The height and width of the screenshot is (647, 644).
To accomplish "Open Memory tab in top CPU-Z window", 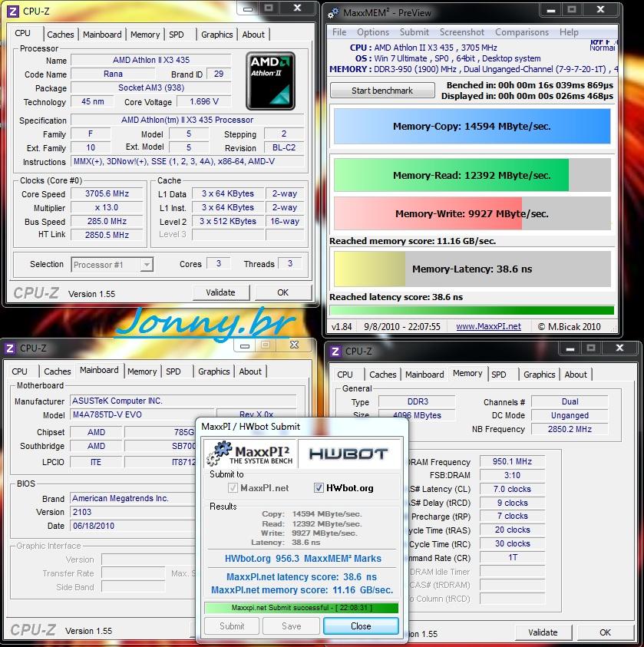I will click(145, 35).
